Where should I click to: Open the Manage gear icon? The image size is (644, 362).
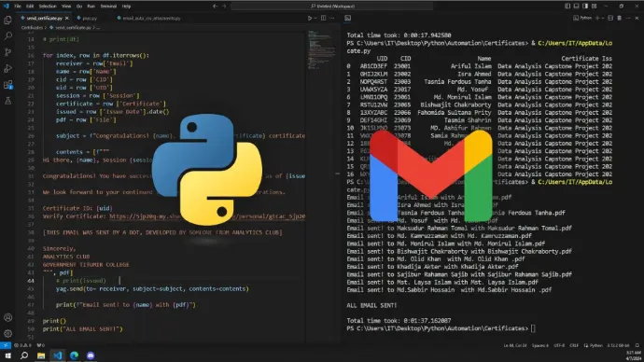click(x=7, y=333)
